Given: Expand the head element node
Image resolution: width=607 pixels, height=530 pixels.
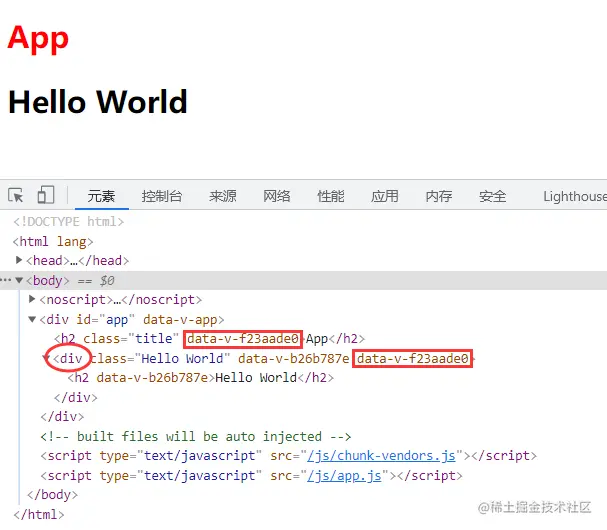Looking at the screenshot, I should pyautogui.click(x=19, y=260).
